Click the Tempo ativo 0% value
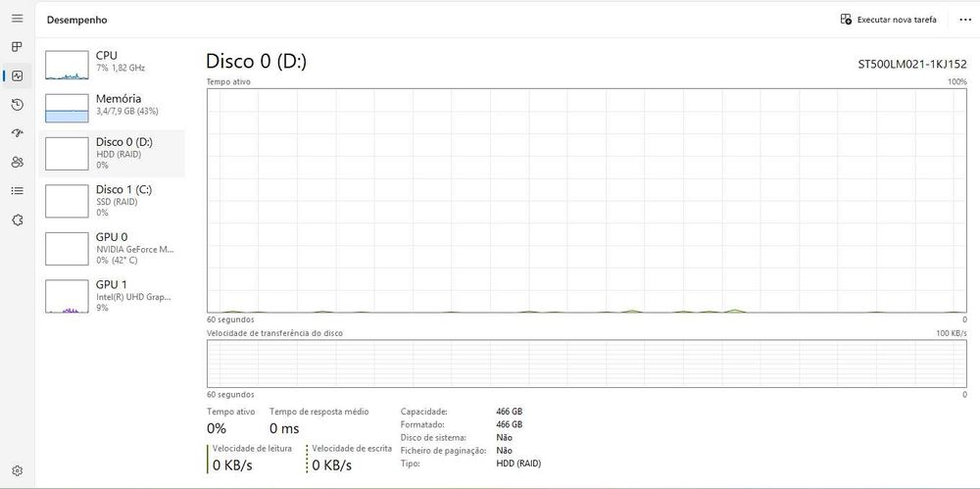This screenshot has width=980, height=489. click(217, 429)
